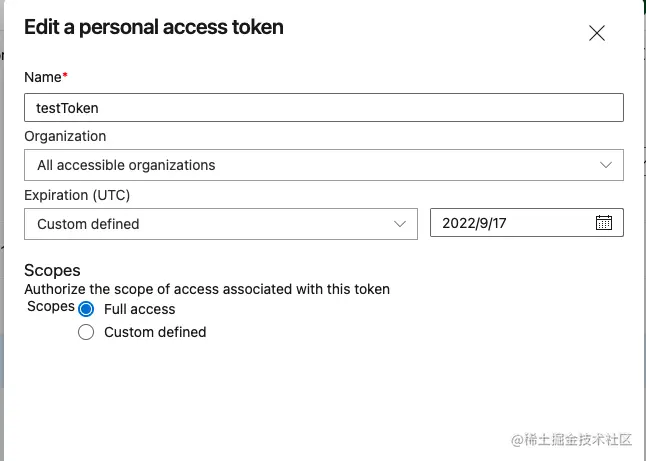Open the calendar date picker icon

point(604,223)
